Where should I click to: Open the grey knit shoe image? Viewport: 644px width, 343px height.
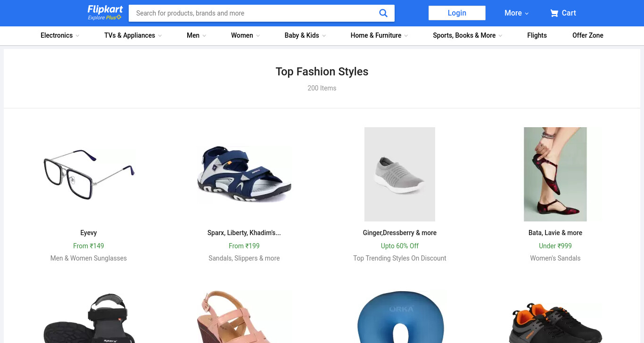pos(400,174)
